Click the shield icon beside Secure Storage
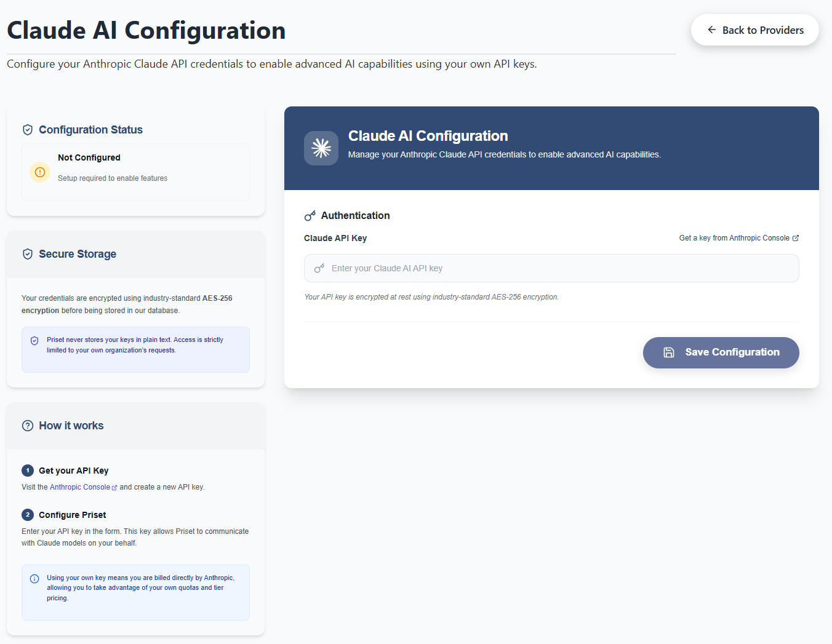832x644 pixels. [x=28, y=254]
